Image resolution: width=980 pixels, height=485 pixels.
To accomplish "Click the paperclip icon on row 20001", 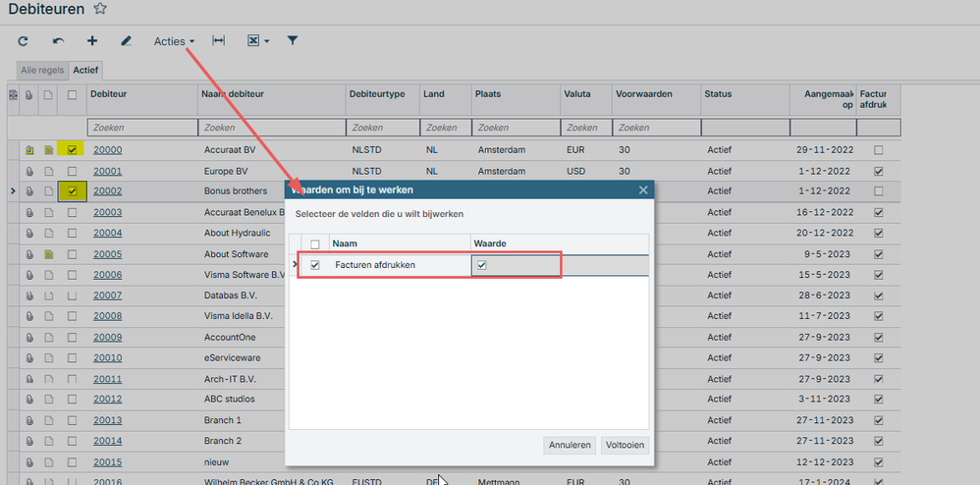I will click(29, 171).
